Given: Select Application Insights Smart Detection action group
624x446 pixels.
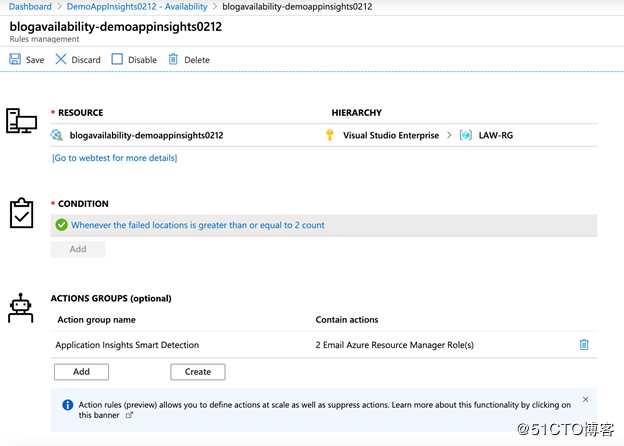Looking at the screenshot, I should point(127,345).
